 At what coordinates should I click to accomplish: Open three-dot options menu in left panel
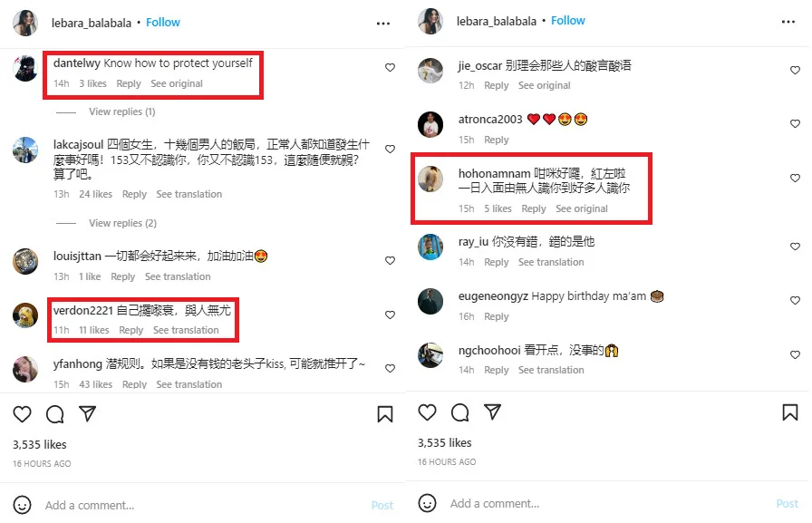(x=383, y=24)
